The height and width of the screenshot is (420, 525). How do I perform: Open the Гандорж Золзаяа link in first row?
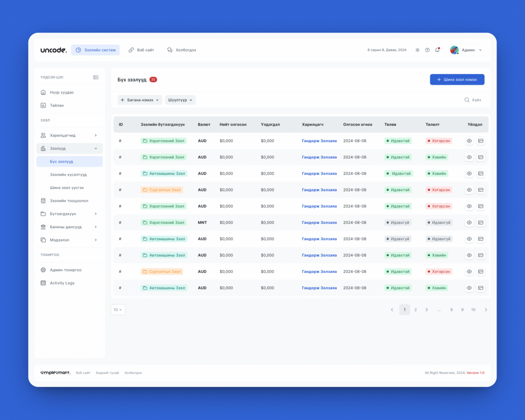point(319,141)
